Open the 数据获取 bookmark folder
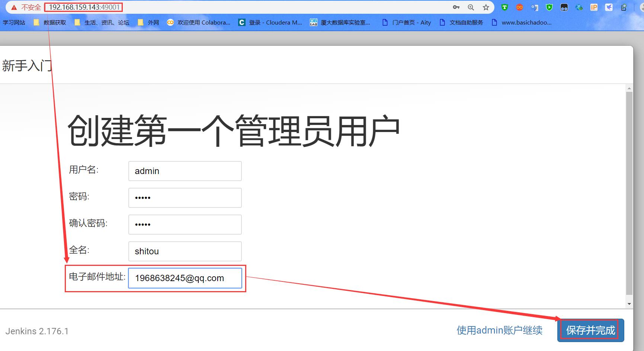This screenshot has width=644, height=351. [x=50, y=22]
